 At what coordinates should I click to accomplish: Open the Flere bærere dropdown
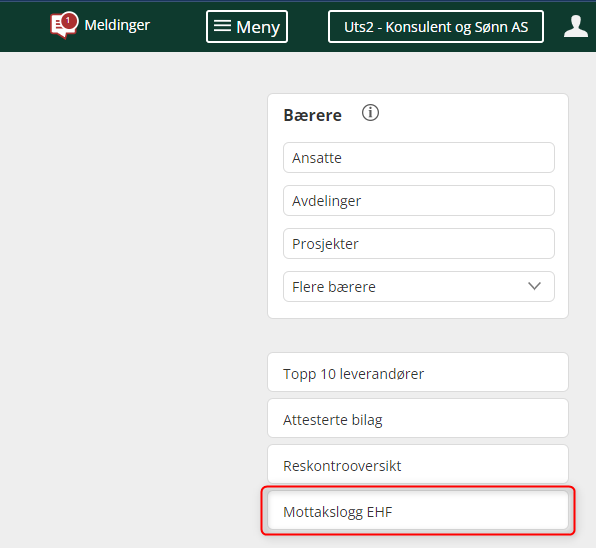click(418, 287)
